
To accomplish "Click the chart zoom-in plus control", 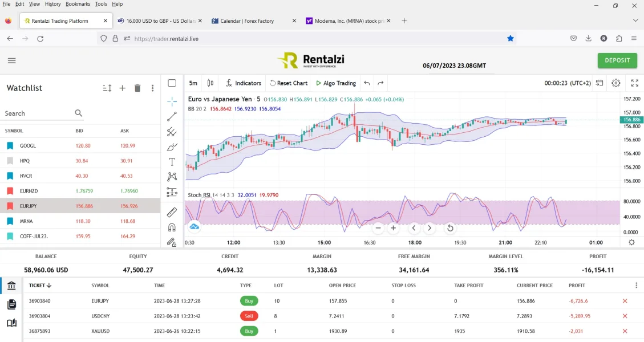I will click(393, 228).
